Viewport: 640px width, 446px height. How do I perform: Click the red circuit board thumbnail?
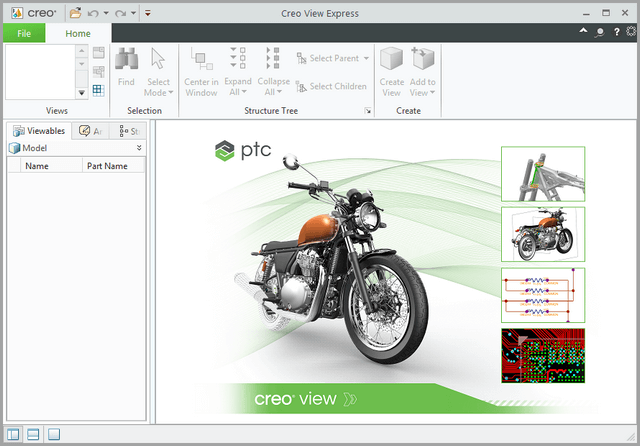pos(543,356)
